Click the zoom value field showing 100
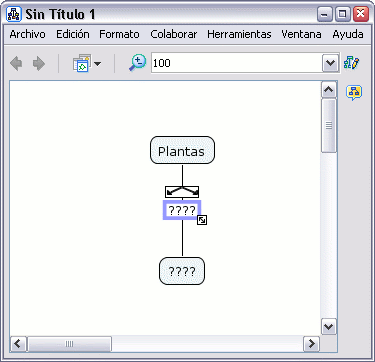375x362 pixels. point(237,63)
